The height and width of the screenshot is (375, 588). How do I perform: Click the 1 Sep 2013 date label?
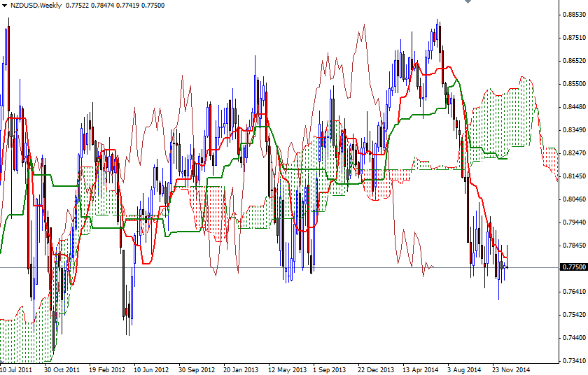(329, 370)
